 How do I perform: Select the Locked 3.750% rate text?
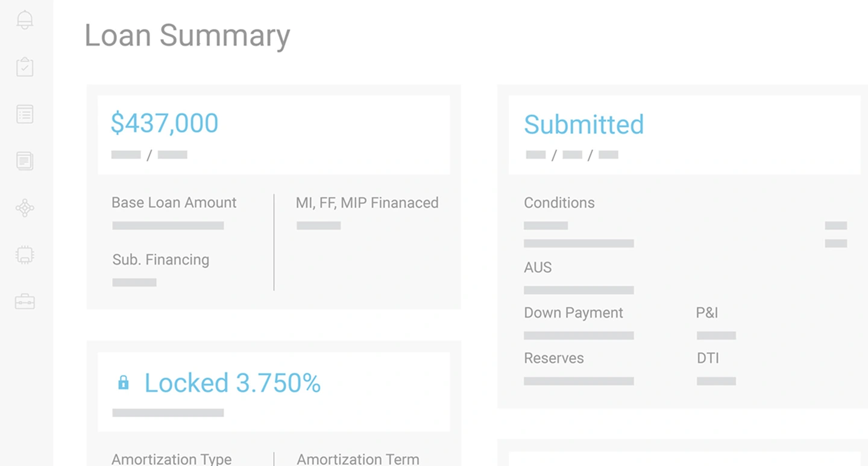click(x=231, y=383)
